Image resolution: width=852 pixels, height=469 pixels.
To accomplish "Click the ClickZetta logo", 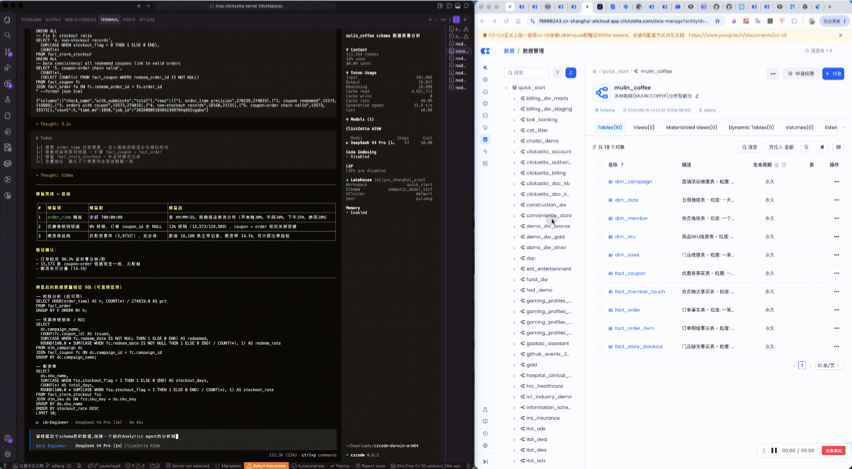I will tap(485, 51).
